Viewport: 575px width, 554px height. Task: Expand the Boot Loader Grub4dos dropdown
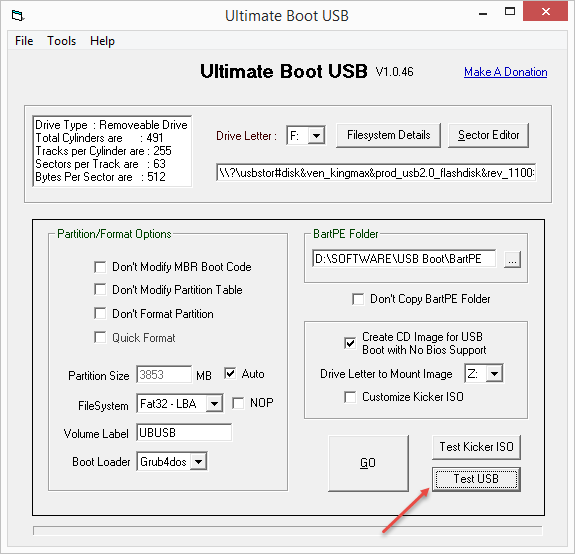198,462
